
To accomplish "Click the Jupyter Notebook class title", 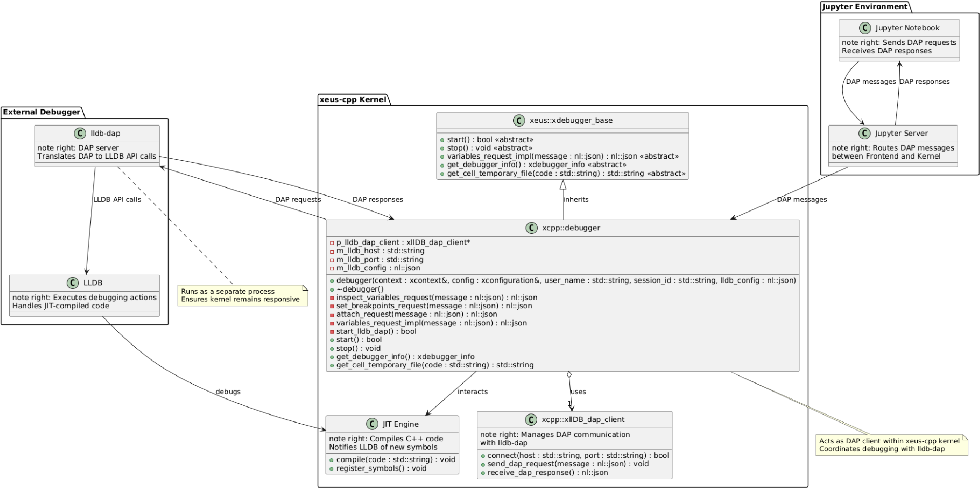I will point(907,28).
